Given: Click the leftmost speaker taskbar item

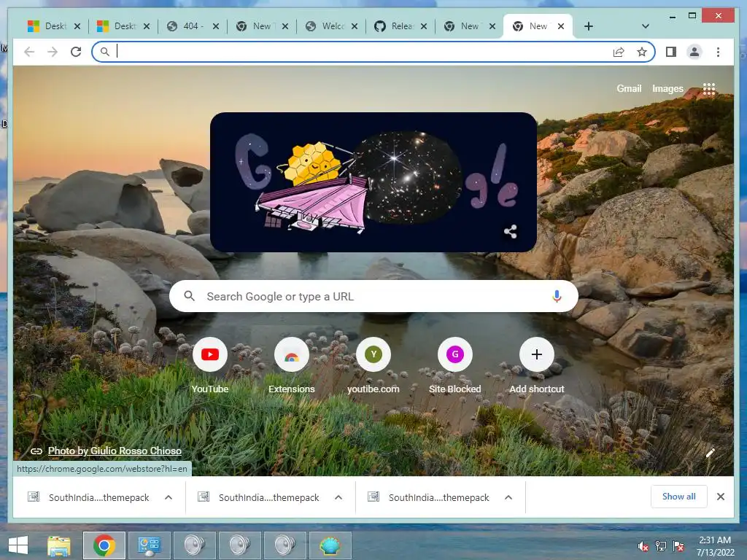Looking at the screenshot, I should (x=194, y=545).
